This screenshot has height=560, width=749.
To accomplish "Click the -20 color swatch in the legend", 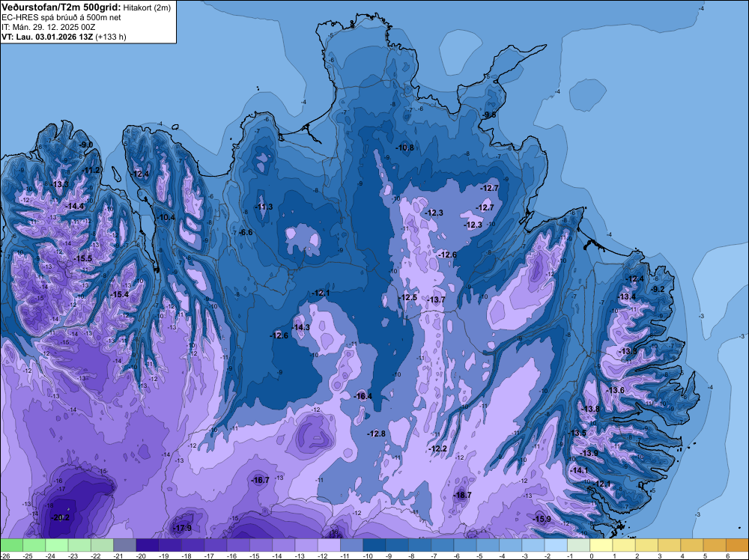I will pos(148,545).
